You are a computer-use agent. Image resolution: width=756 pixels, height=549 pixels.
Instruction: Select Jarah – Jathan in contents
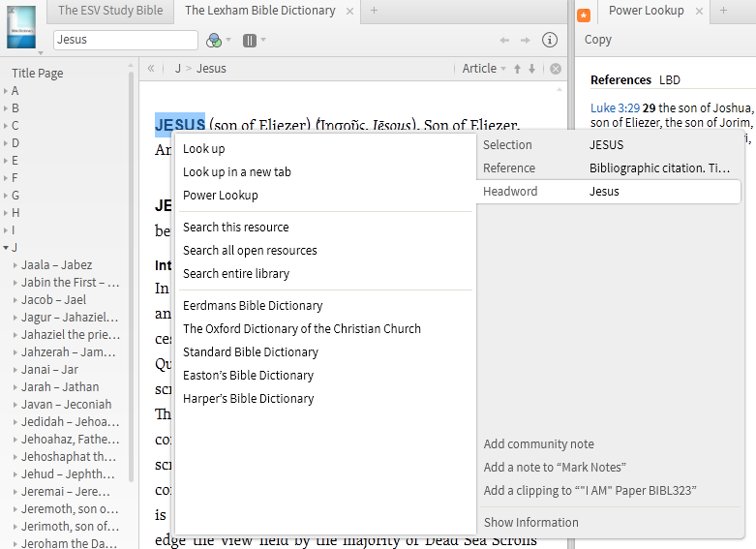(60, 387)
